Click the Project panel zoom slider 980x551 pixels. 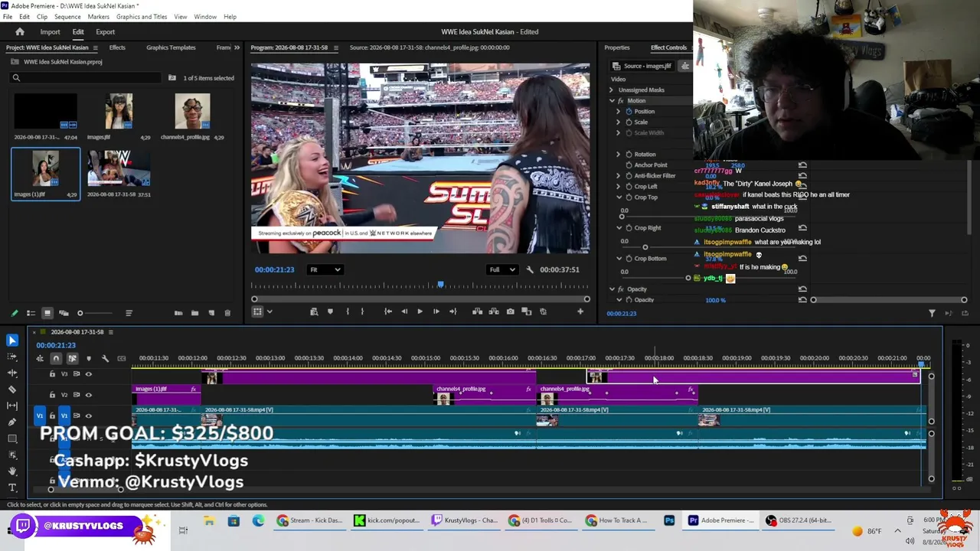(80, 313)
